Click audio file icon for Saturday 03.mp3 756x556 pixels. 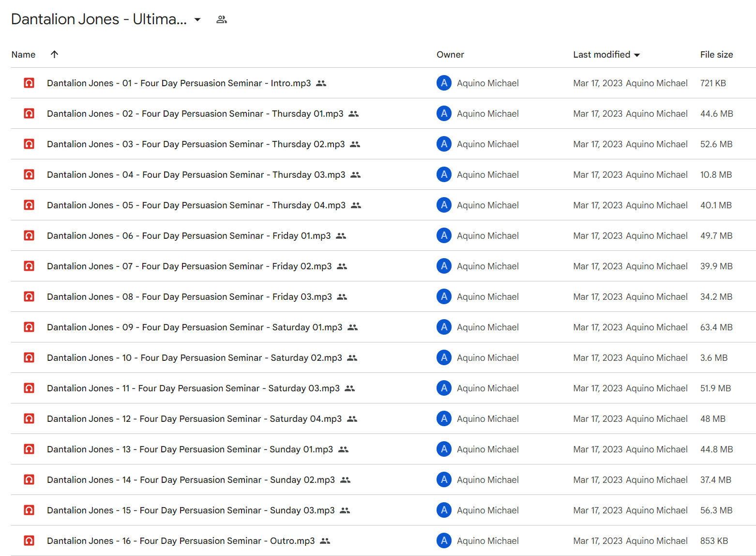pyautogui.click(x=29, y=388)
